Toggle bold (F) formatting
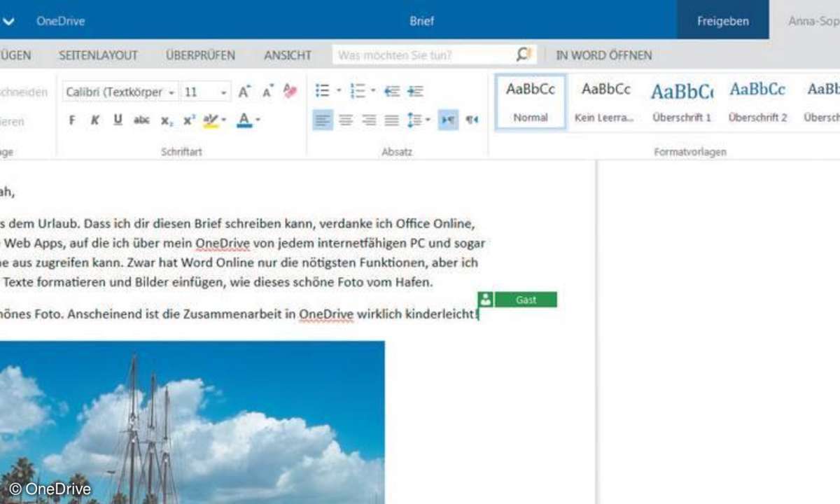The width and height of the screenshot is (840, 504). pyautogui.click(x=72, y=120)
